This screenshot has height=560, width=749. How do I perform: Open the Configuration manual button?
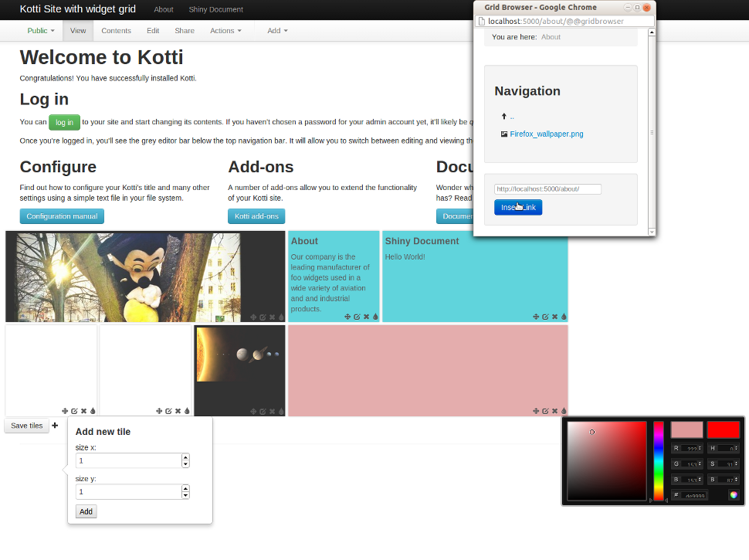point(62,216)
